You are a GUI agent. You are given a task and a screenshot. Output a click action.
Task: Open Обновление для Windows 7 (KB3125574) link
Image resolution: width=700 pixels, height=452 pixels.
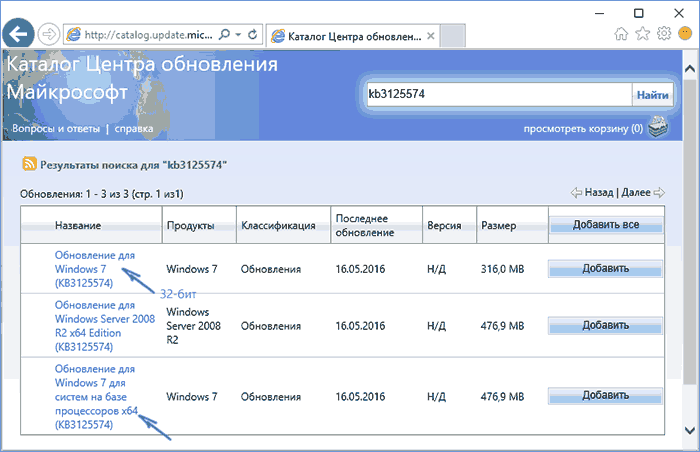tap(95, 269)
